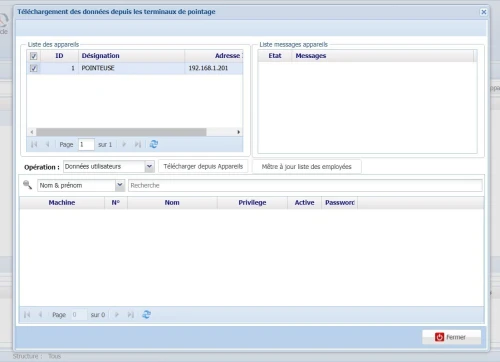This screenshot has height=362, width=500.
Task: Sort by Privilege column header
Action: [x=252, y=203]
